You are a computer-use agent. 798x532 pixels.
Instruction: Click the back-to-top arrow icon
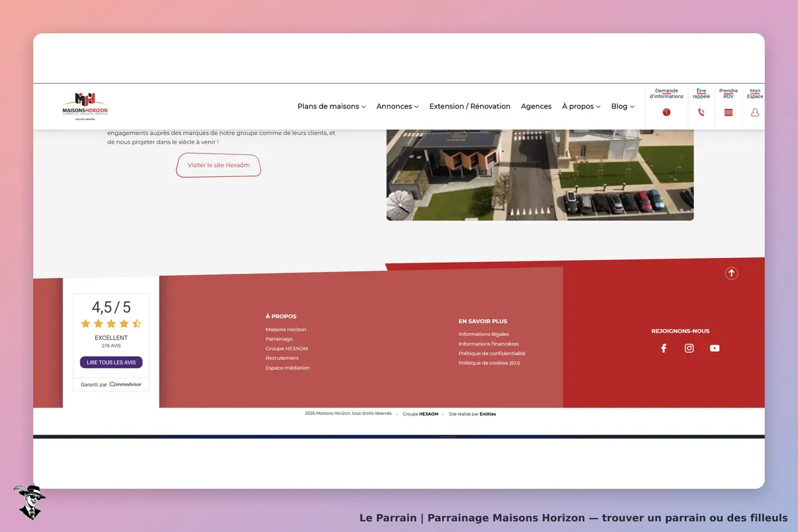point(731,273)
